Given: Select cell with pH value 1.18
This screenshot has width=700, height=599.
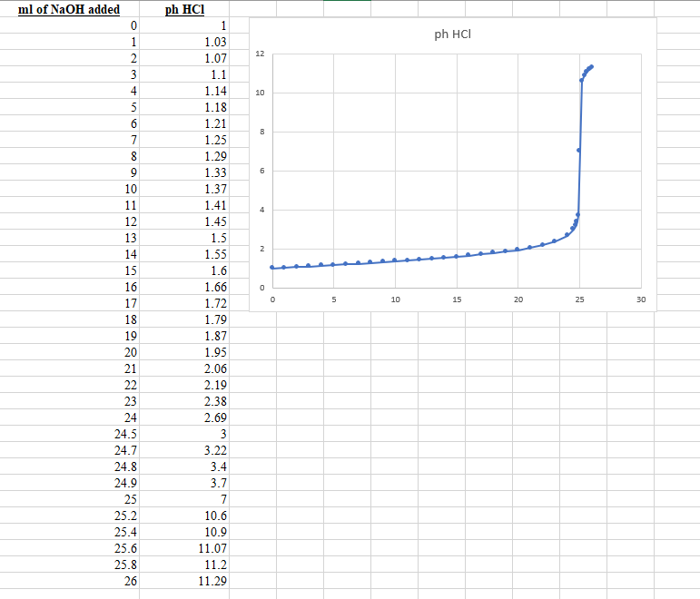Looking at the screenshot, I should point(184,107).
